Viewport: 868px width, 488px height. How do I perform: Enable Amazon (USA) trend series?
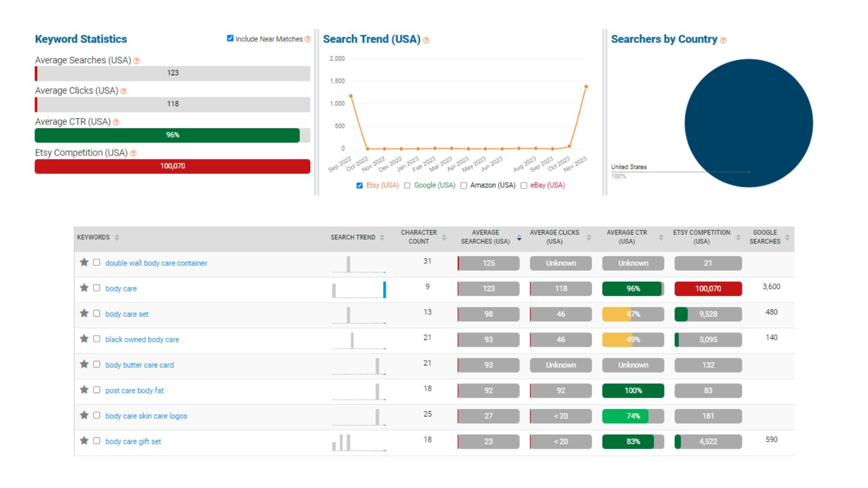pyautogui.click(x=464, y=185)
